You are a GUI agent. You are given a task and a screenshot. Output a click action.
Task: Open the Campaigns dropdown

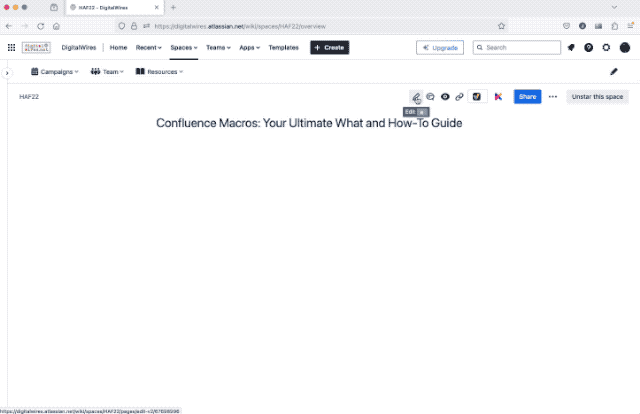click(55, 72)
